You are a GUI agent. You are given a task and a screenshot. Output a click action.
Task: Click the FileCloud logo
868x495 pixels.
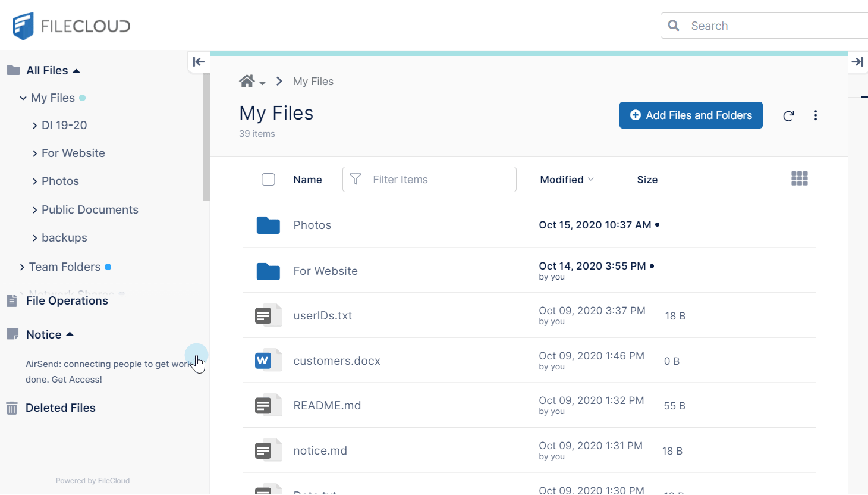click(71, 26)
